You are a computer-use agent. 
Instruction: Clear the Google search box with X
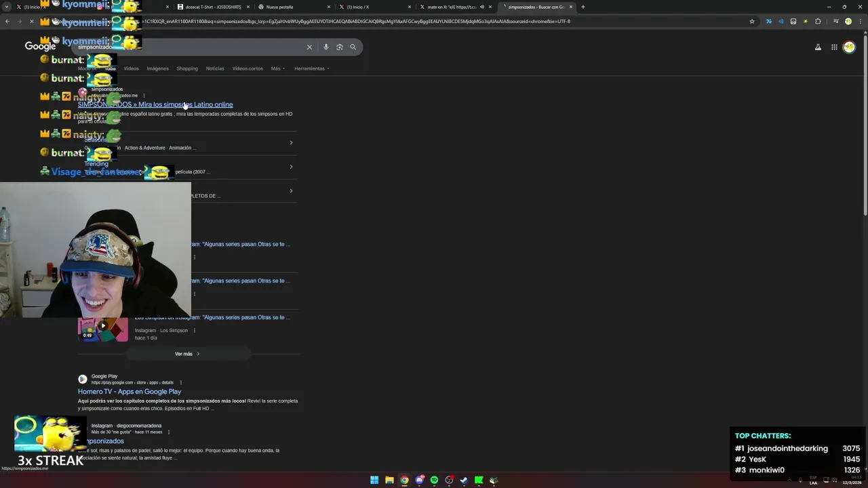click(x=309, y=47)
